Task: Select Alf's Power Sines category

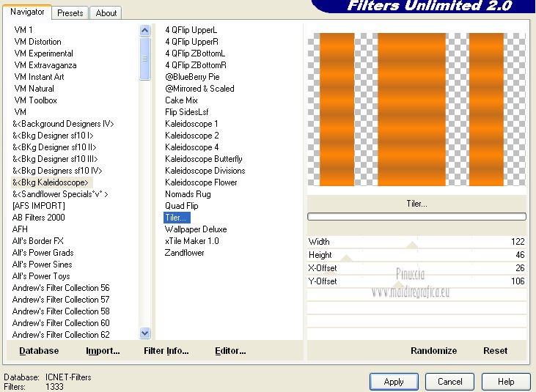Action: [x=42, y=265]
